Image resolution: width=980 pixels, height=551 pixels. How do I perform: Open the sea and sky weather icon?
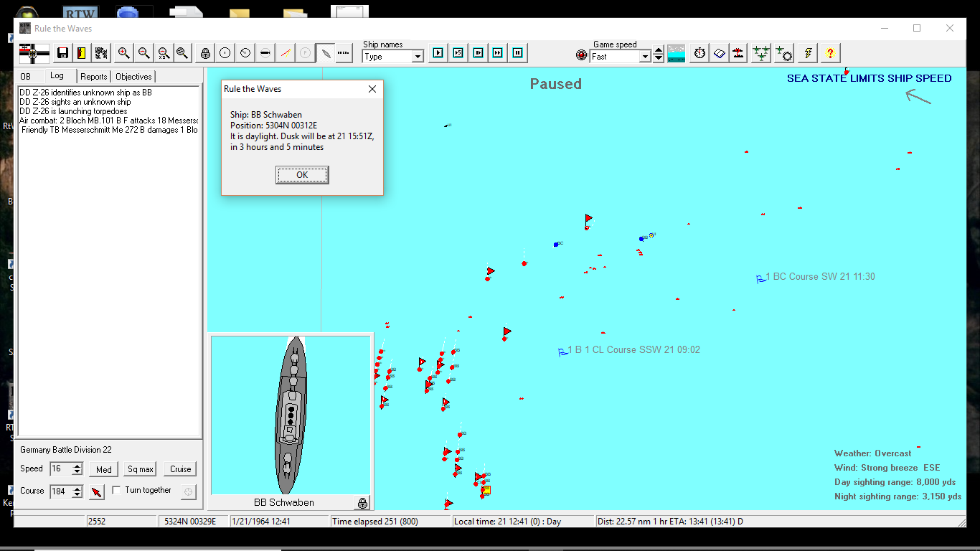point(676,53)
